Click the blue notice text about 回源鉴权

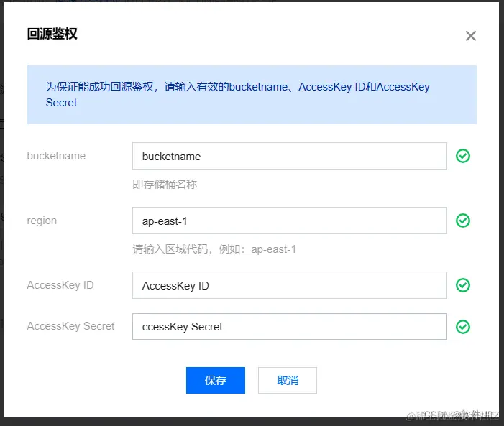pos(237,95)
